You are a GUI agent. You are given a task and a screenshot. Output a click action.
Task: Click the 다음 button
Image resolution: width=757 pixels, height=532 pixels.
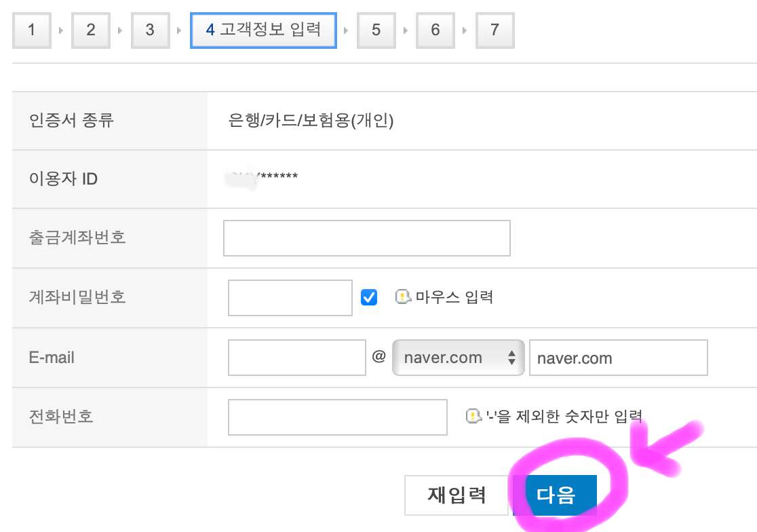point(556,495)
